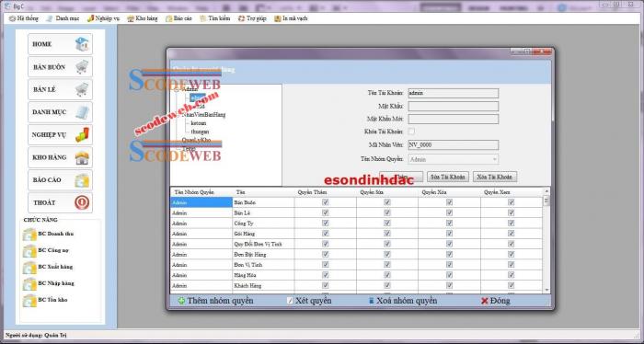The height and width of the screenshot is (344, 644).
Task: Open Nghiệp vụ menu
Action: (x=103, y=18)
